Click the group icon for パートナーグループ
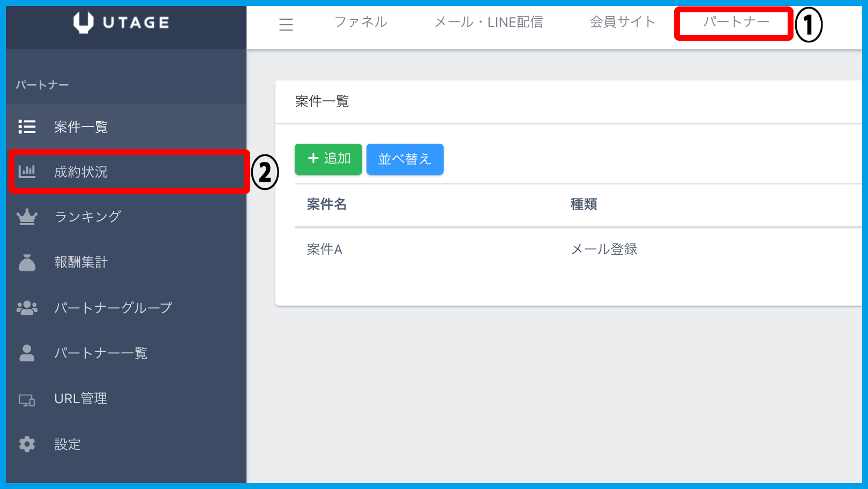The image size is (868, 489). tap(27, 308)
